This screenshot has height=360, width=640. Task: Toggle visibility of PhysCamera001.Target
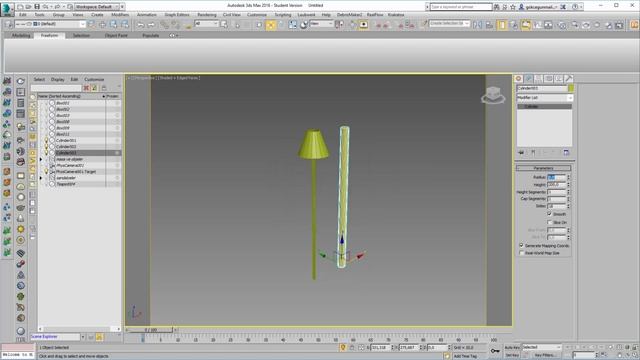46,171
